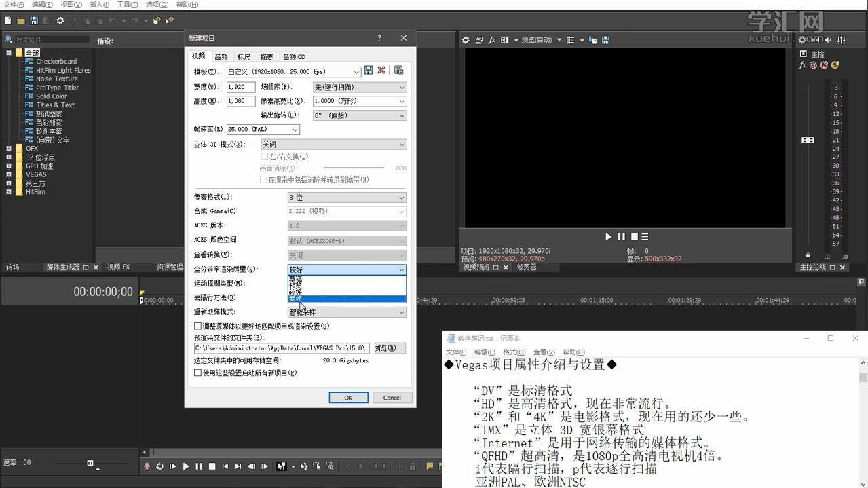Image resolution: width=868 pixels, height=488 pixels.
Task: Click the timeline Stop button
Action: click(x=212, y=466)
